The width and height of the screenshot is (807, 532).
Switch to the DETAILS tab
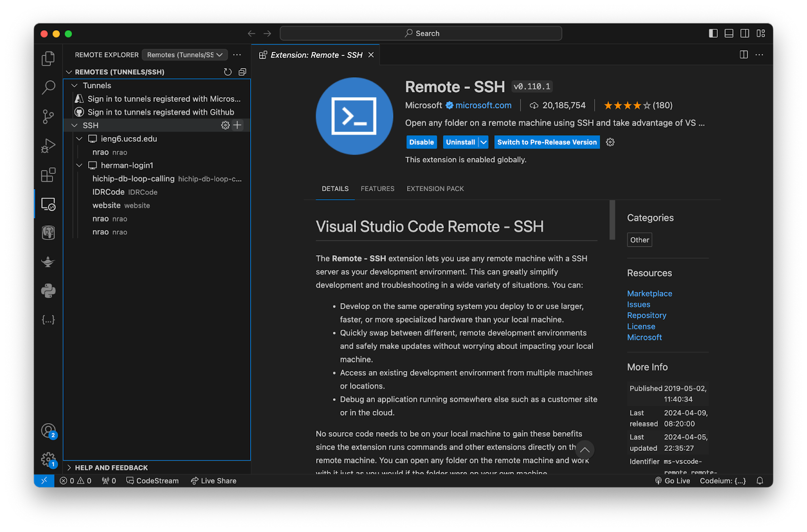click(335, 189)
